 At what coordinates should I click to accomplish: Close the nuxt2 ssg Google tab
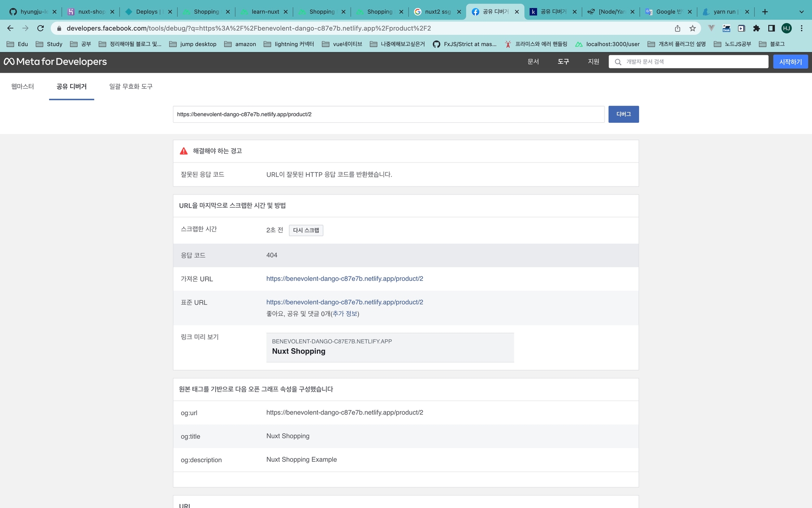pos(459,12)
